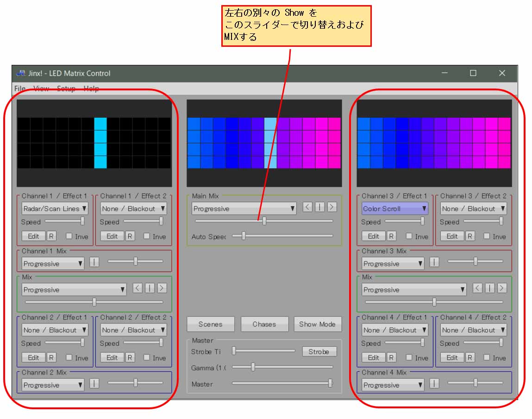Click the Scenes button
Screen dimensions: 532x419
pyautogui.click(x=211, y=324)
